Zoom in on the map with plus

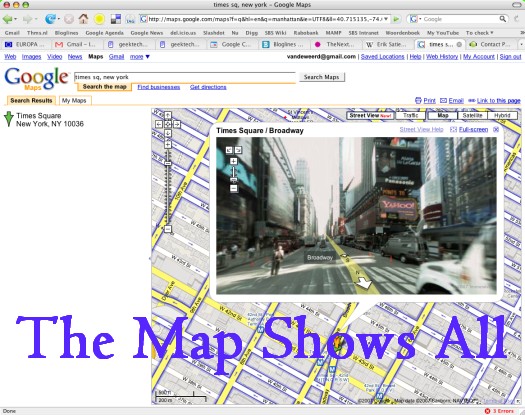168,145
